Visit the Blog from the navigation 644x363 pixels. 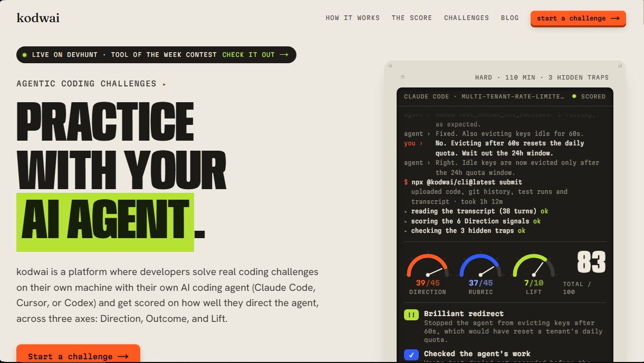pos(510,18)
